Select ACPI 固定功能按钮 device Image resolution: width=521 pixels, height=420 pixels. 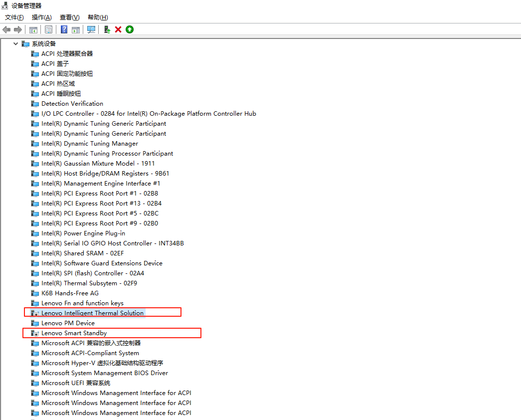(x=67, y=73)
